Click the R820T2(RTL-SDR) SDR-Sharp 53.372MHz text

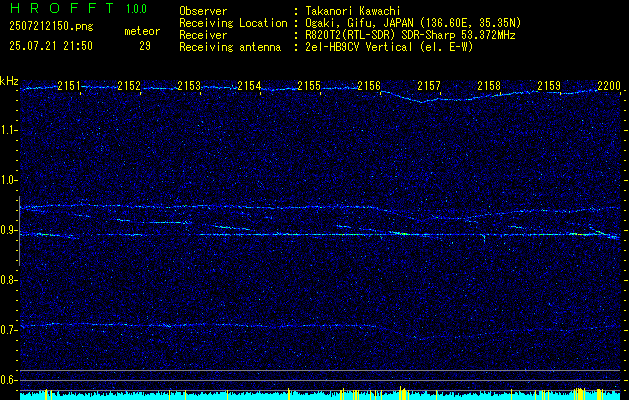[410, 35]
